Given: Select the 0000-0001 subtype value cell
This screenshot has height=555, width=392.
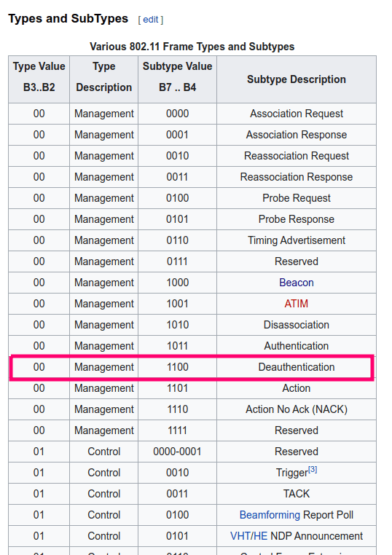Looking at the screenshot, I should [x=177, y=452].
